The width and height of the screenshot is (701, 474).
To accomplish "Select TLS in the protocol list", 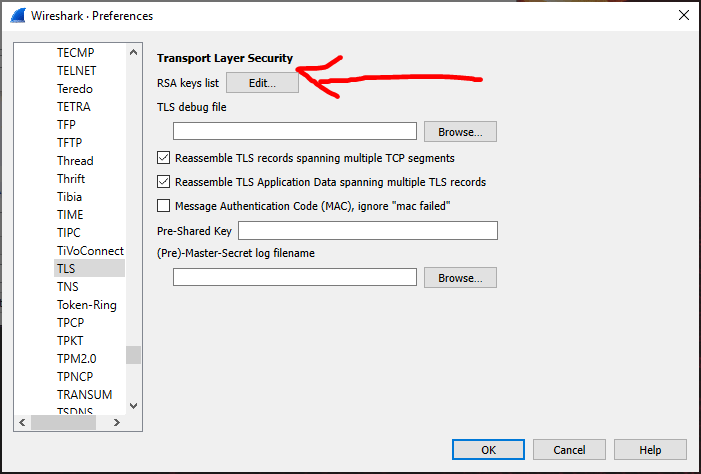I will tap(66, 269).
